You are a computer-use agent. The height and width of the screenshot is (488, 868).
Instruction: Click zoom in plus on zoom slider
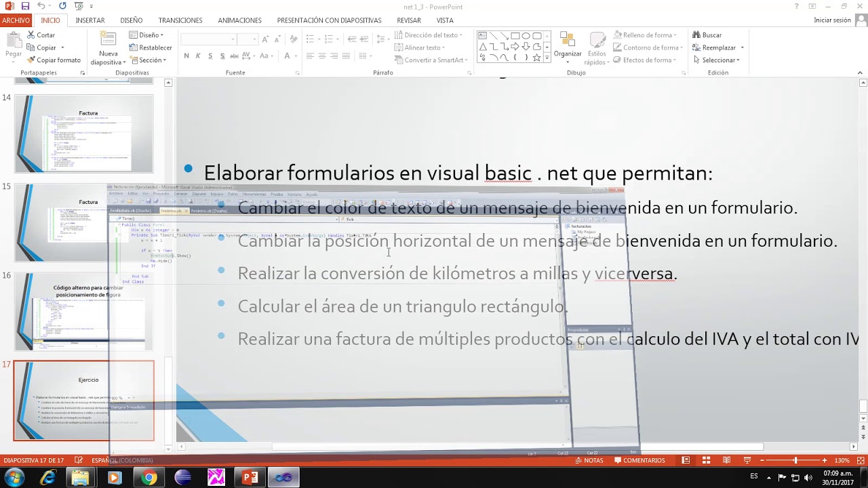[x=825, y=460]
